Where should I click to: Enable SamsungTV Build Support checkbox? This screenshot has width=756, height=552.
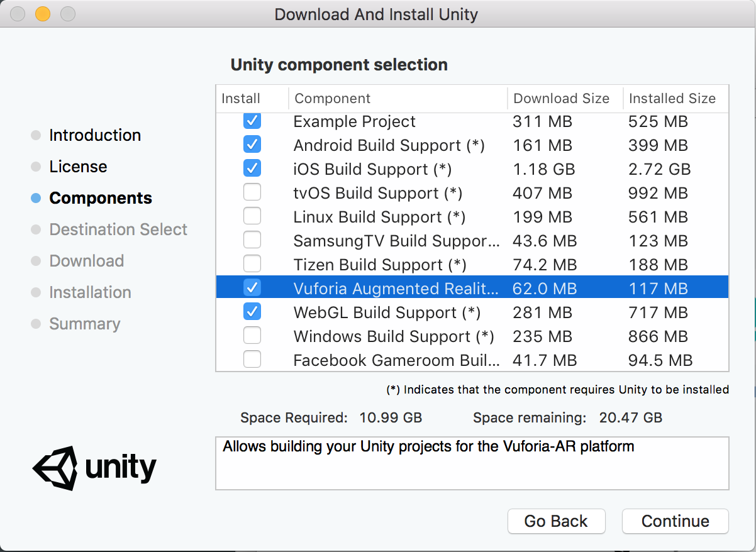click(x=252, y=240)
